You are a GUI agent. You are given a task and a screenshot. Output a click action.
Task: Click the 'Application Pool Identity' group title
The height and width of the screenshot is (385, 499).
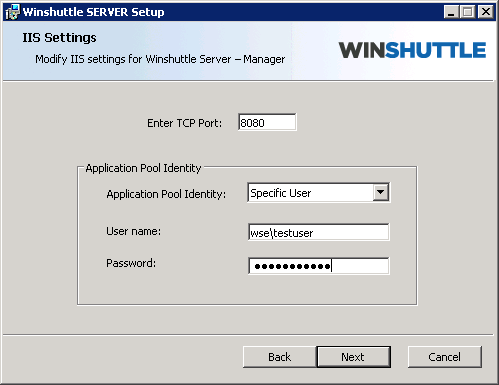pyautogui.click(x=143, y=168)
